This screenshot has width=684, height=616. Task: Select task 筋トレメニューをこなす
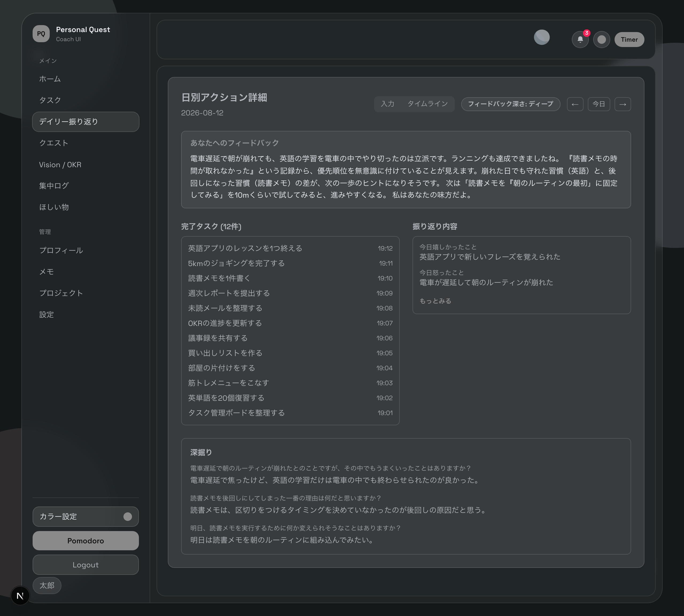pos(290,383)
